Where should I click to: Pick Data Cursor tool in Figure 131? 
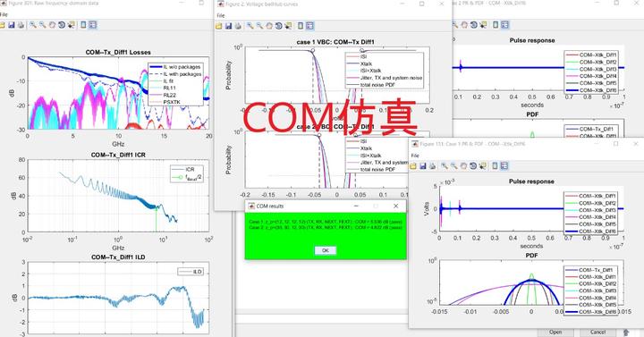click(x=483, y=166)
